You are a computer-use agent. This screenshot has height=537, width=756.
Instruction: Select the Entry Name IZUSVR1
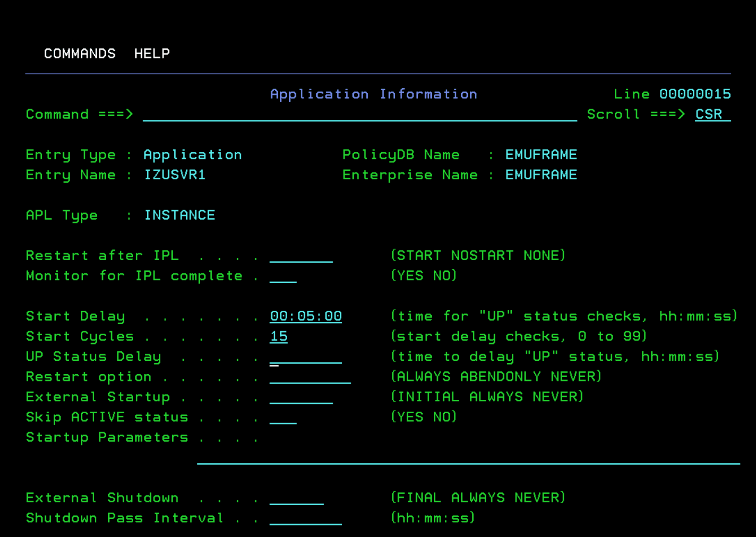click(174, 175)
